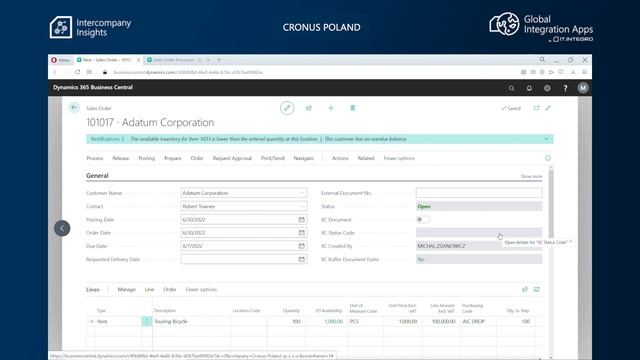Open the settings gear in Business Central

(547, 88)
